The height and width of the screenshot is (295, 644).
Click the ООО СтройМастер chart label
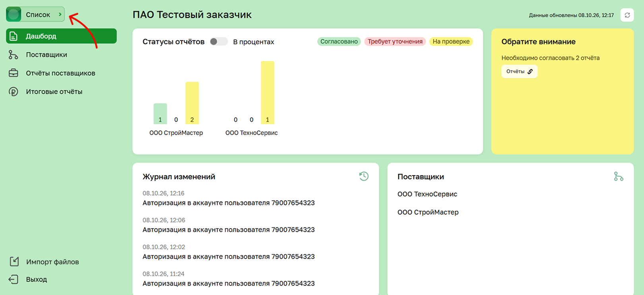[x=176, y=133]
